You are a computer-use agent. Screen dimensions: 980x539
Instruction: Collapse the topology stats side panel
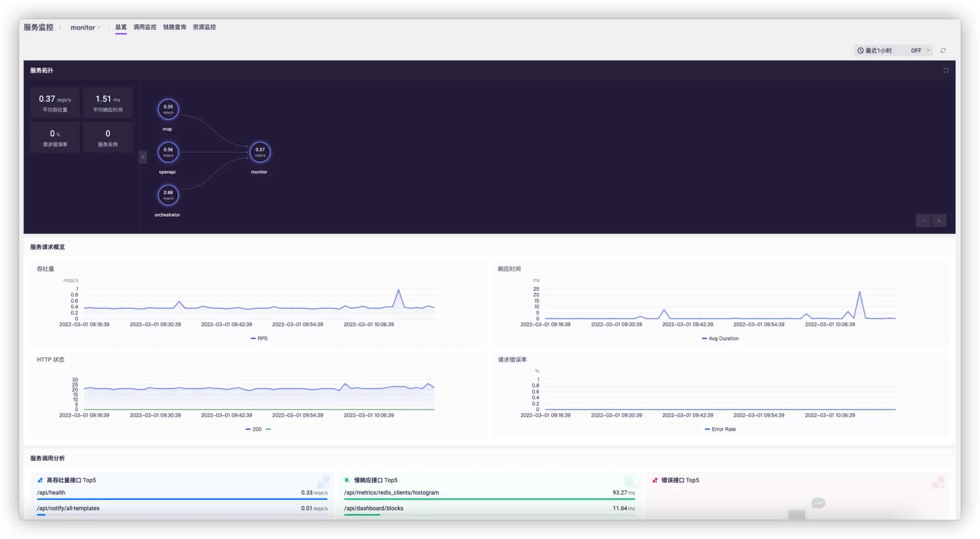point(143,157)
